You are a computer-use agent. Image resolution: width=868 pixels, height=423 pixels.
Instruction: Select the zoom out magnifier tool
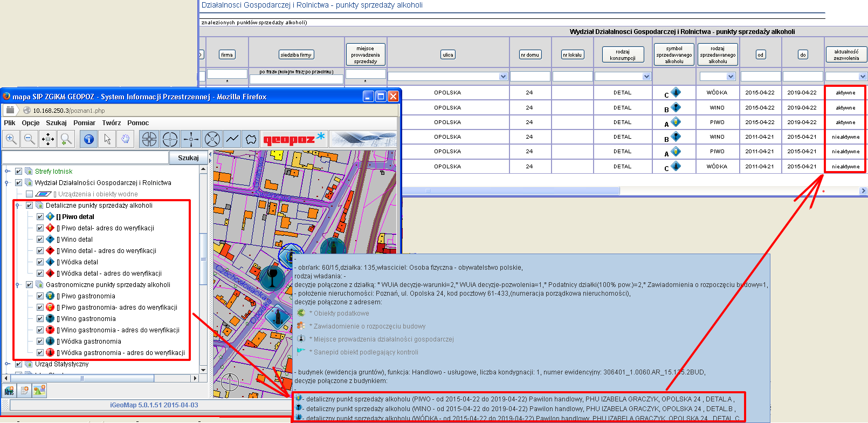[x=30, y=139]
